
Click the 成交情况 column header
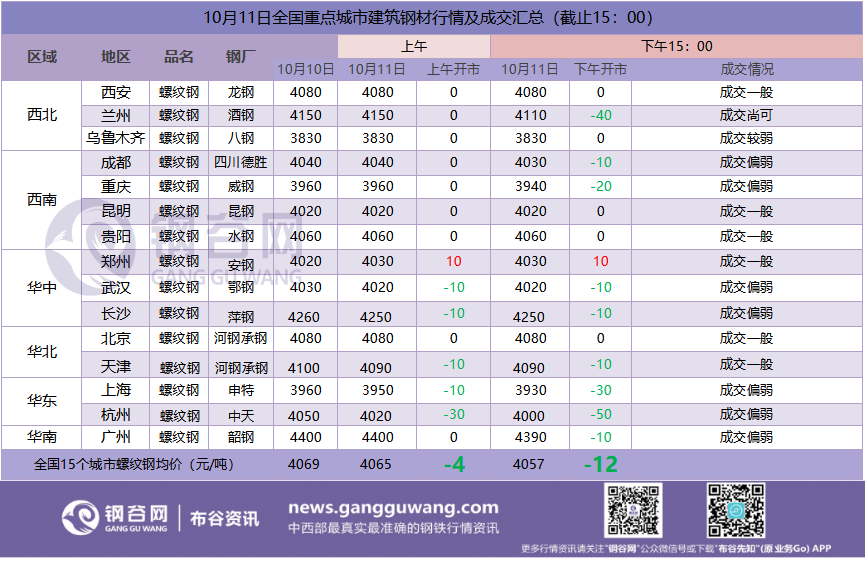[747, 70]
